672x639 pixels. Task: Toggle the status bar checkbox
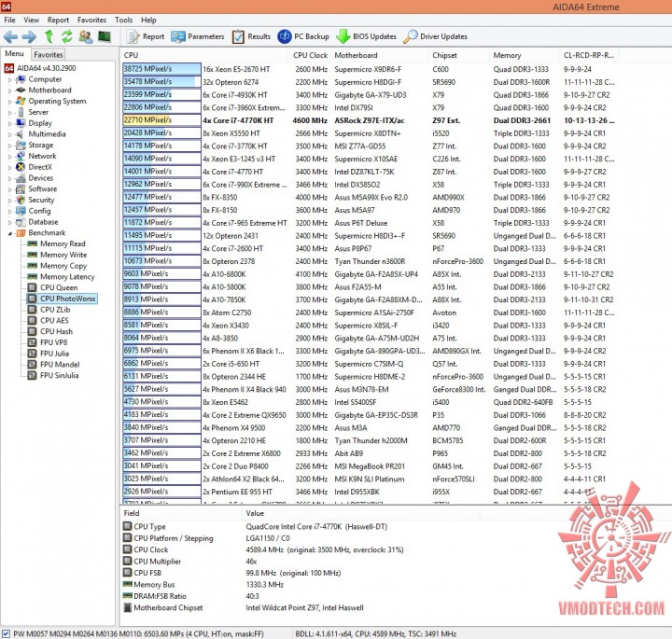tap(6, 633)
